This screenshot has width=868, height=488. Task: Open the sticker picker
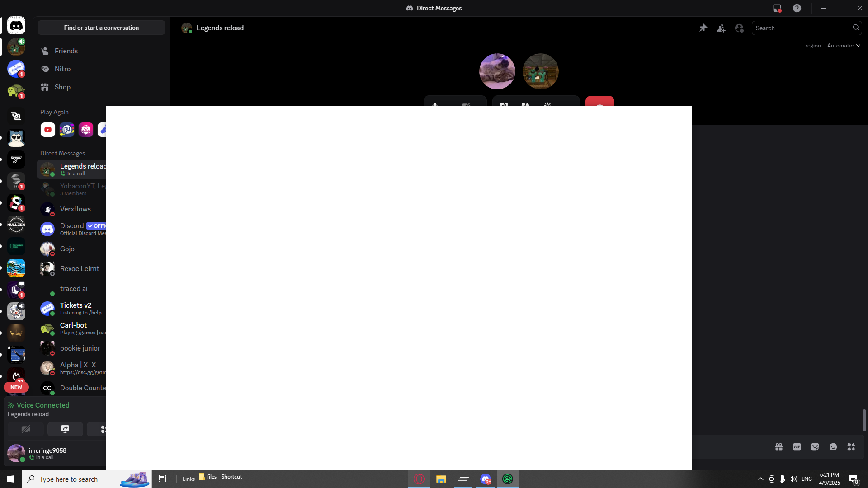click(815, 447)
